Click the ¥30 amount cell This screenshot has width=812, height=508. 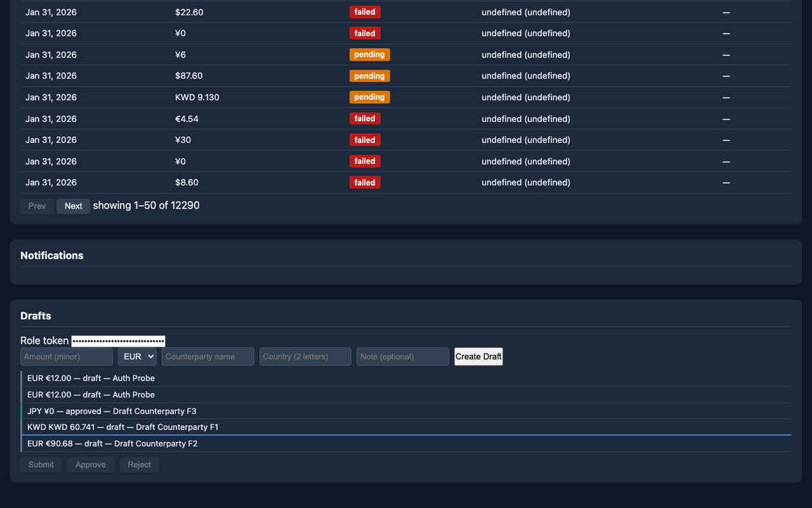pos(183,140)
